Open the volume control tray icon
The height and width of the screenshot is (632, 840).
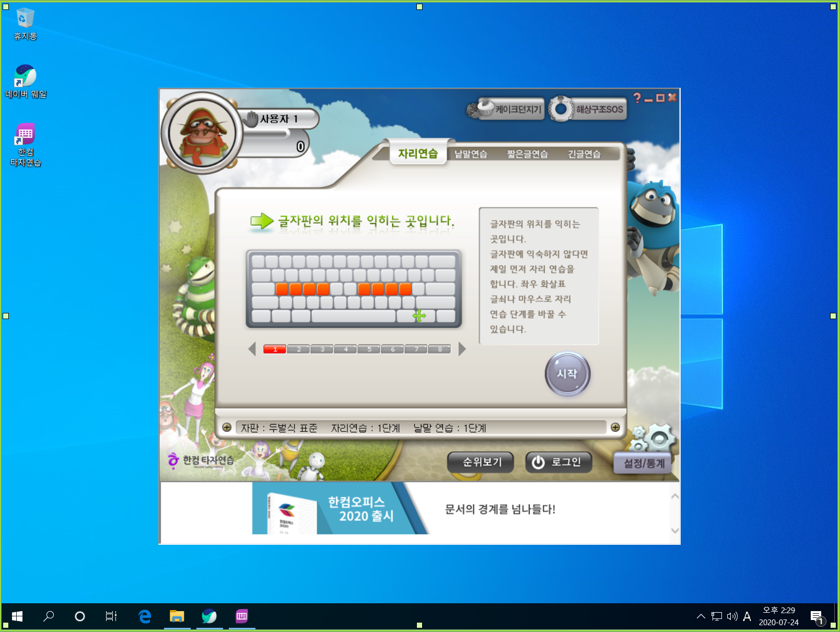tap(732, 616)
